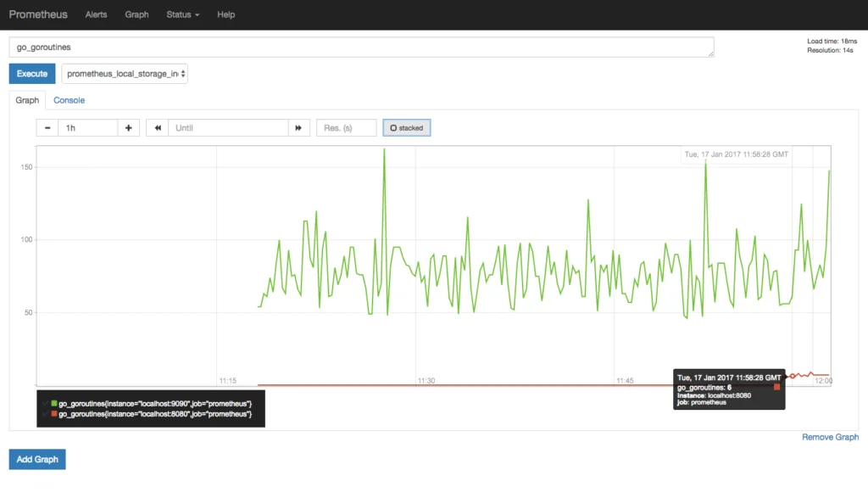Click the 11:45 time axis label

click(x=625, y=381)
